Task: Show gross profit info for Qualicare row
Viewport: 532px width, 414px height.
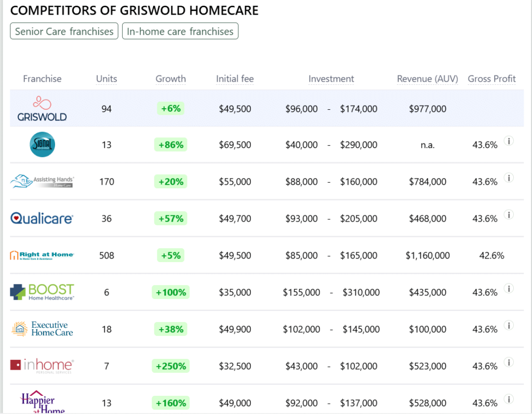Action: click(509, 215)
